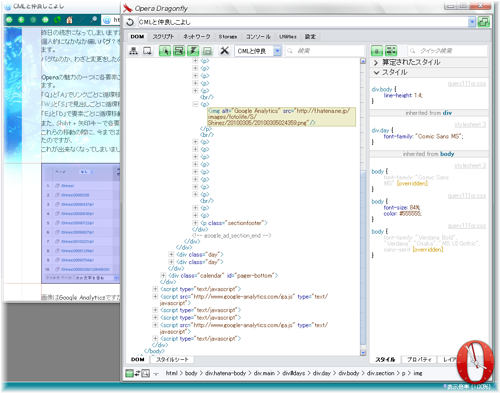The height and width of the screenshot is (393, 500).
Task: Click the 'line-height: 1.4' declaration
Action: [403, 96]
